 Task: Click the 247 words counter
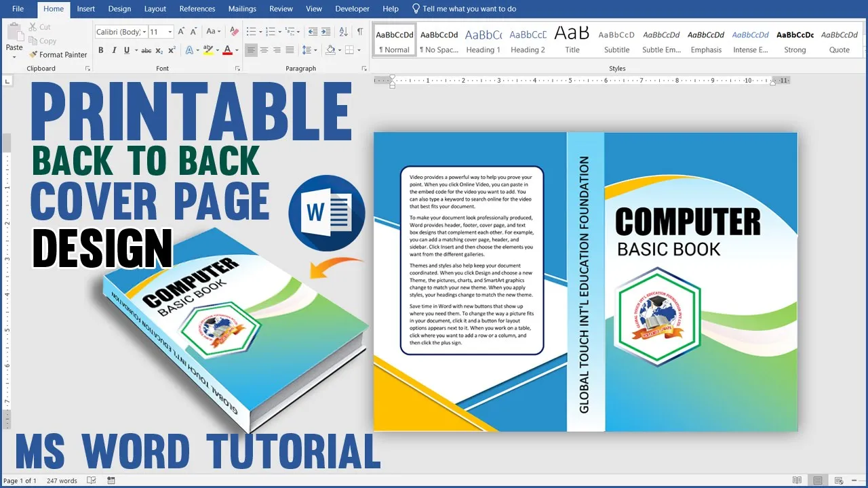tap(62, 481)
